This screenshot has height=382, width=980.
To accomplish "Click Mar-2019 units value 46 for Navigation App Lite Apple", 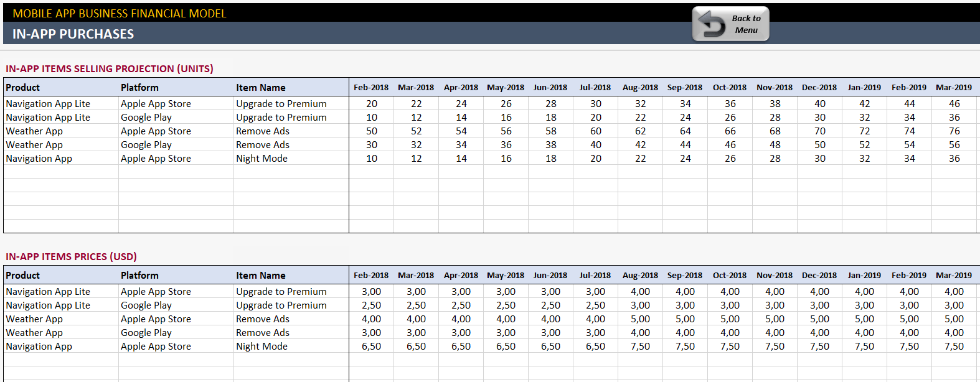I will point(954,104).
